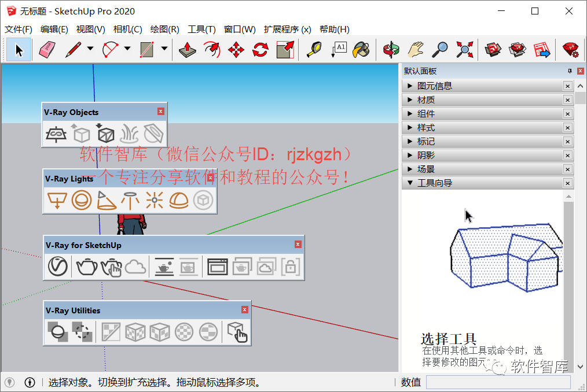Click Send to LayOut icon
Image resolution: width=587 pixels, height=392 pixels.
[x=542, y=49]
